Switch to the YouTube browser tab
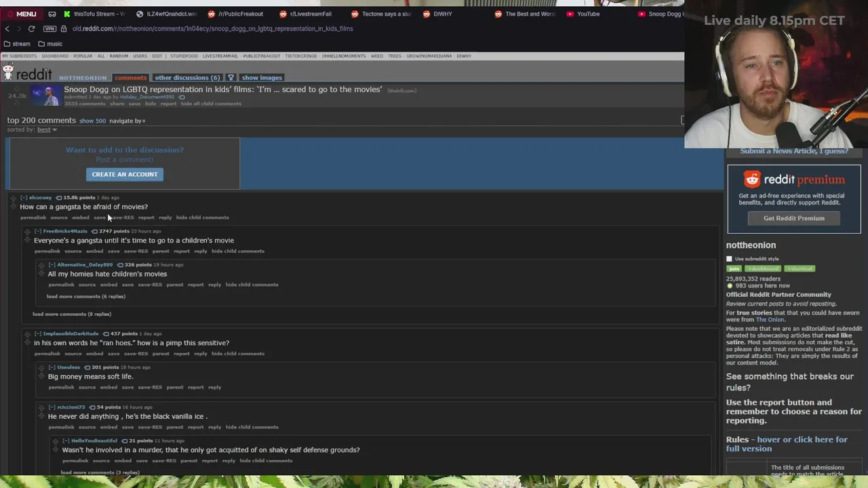The height and width of the screenshot is (488, 868). click(x=583, y=14)
